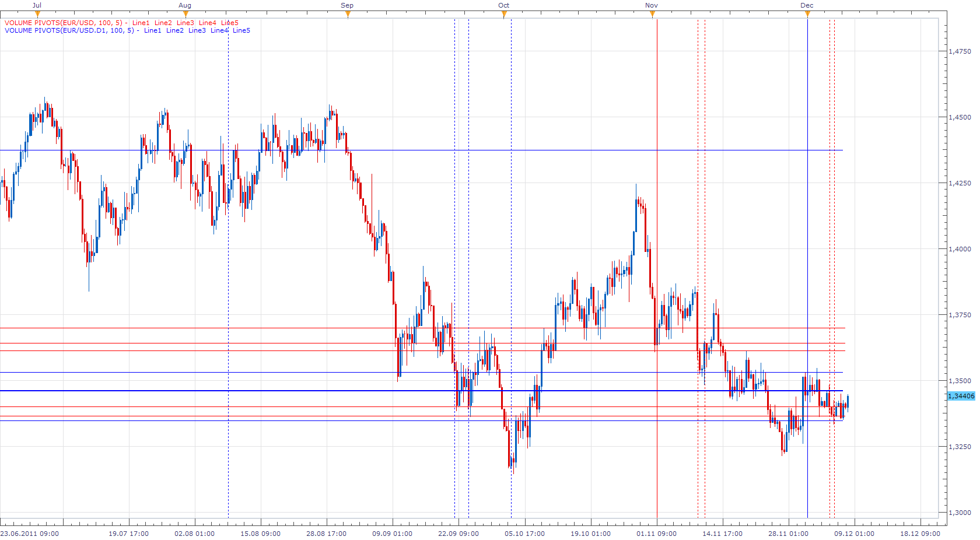
Task: Click the 1,4250 price axis label
Action: [960, 183]
